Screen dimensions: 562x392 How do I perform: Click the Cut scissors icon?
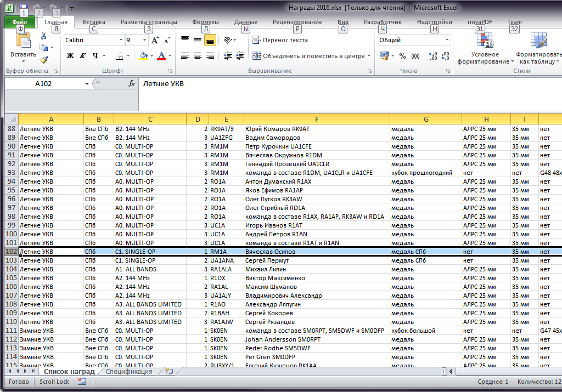(x=44, y=36)
